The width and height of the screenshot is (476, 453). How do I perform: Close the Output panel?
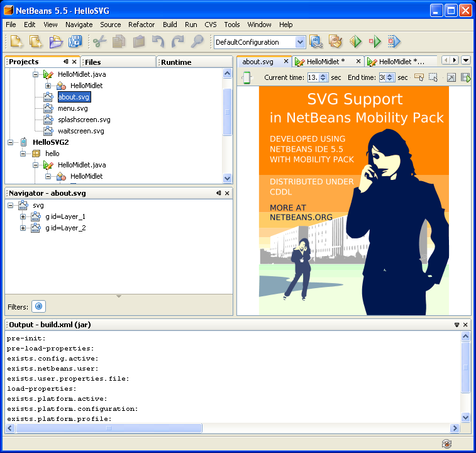pos(465,325)
